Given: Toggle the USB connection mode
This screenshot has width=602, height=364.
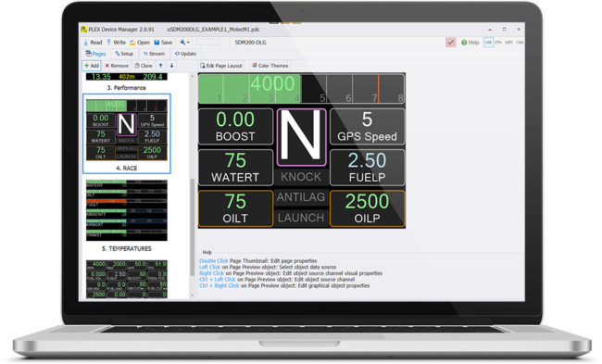Looking at the screenshot, I should [488, 43].
